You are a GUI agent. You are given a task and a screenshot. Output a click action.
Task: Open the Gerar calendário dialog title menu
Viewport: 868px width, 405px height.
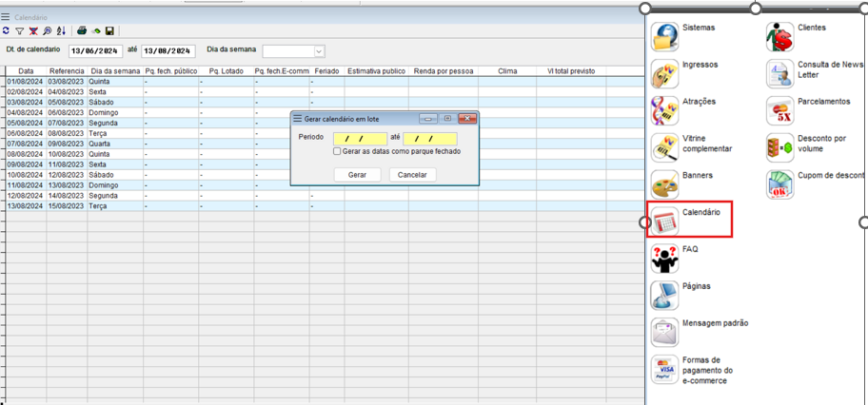[x=298, y=119]
